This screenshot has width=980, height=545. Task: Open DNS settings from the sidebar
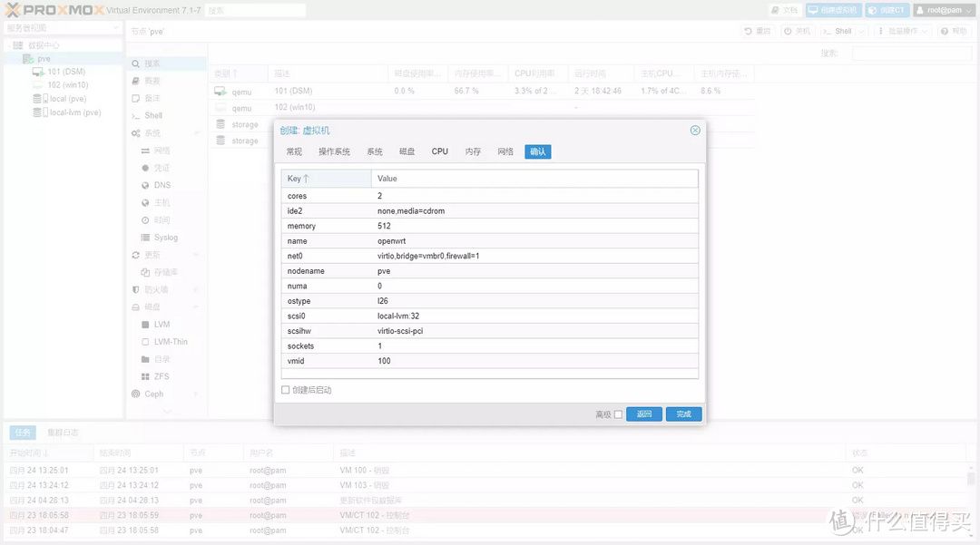[162, 185]
